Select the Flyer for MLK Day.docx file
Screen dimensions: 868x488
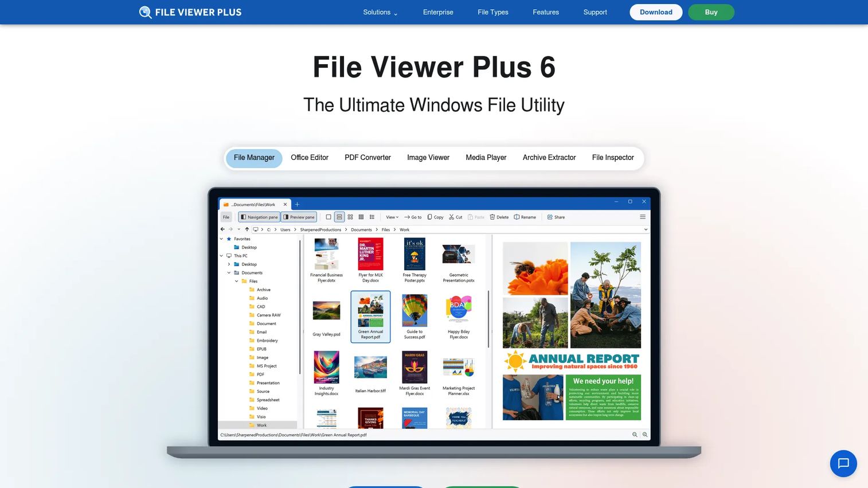point(370,260)
